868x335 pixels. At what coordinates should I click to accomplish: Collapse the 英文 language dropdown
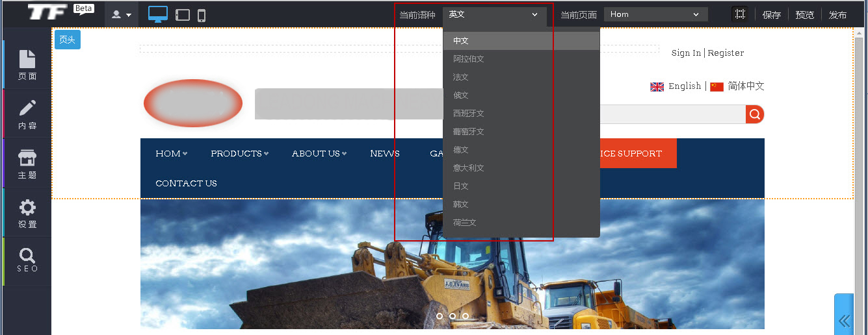click(494, 14)
